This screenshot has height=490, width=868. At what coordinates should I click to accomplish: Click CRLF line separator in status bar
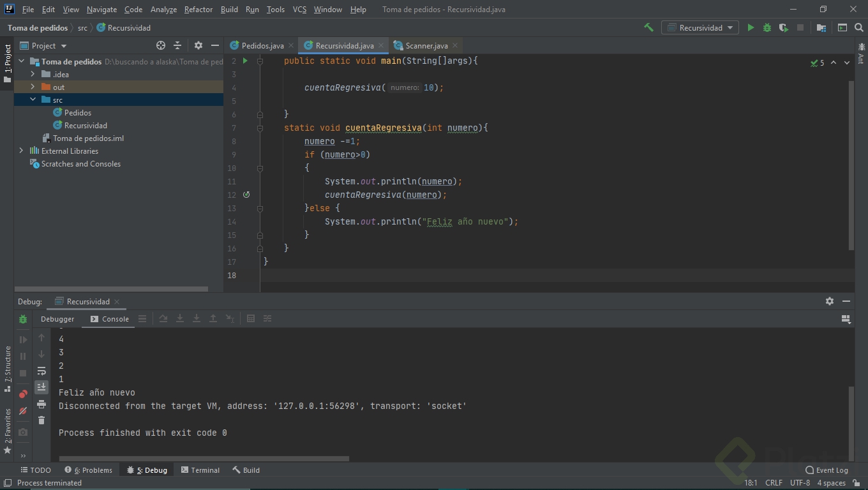point(774,482)
